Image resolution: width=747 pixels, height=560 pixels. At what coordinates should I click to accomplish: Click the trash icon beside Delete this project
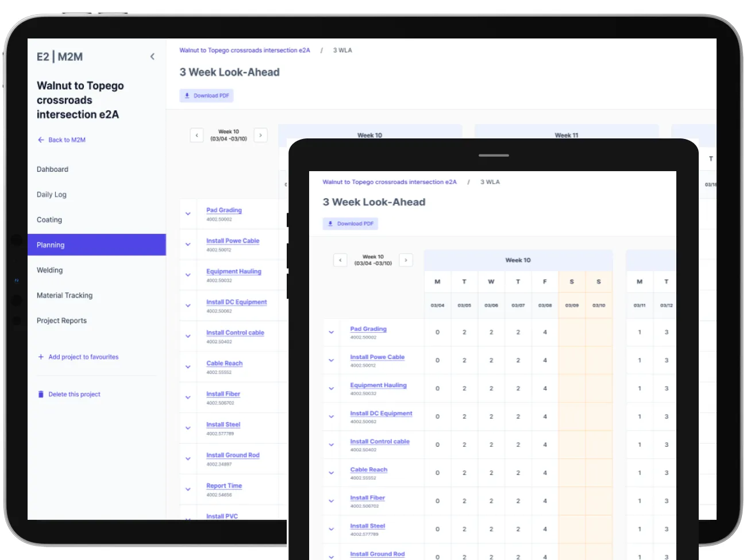point(40,394)
